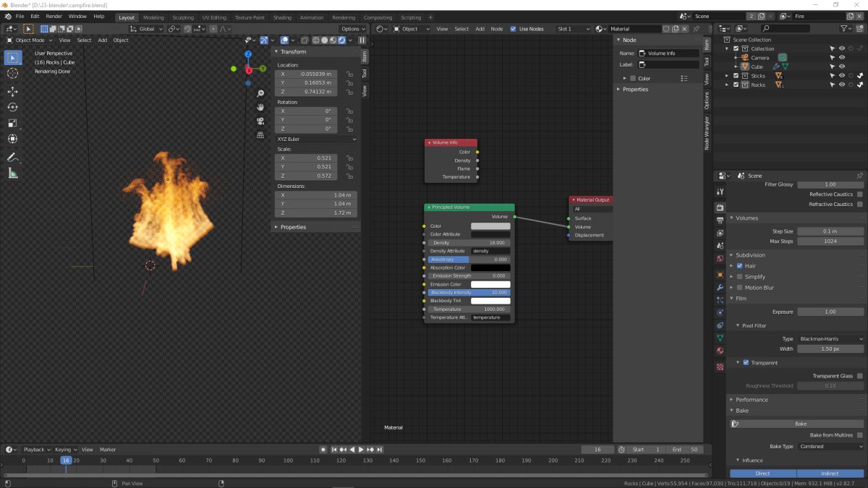Select the Select Box tool

click(12, 57)
